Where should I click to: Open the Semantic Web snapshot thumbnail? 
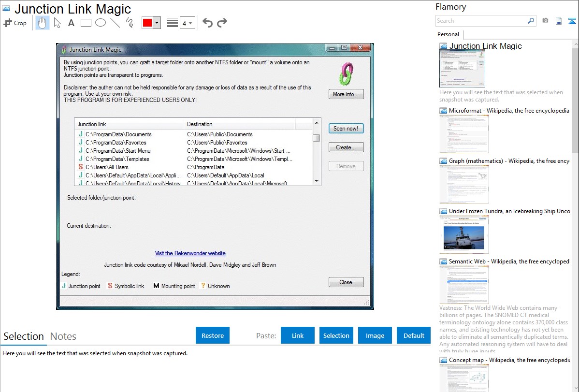[x=464, y=285]
